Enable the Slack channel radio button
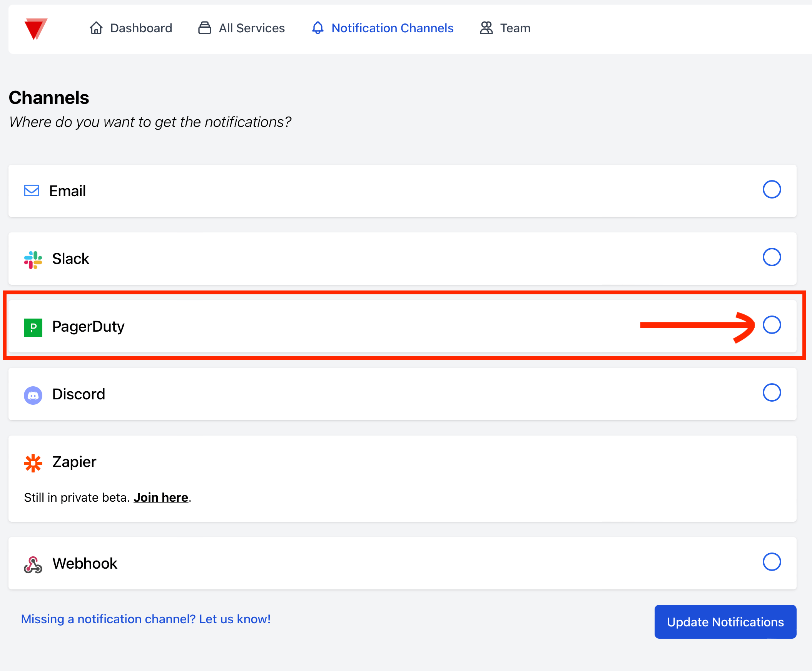Viewport: 812px width, 671px height. (771, 257)
